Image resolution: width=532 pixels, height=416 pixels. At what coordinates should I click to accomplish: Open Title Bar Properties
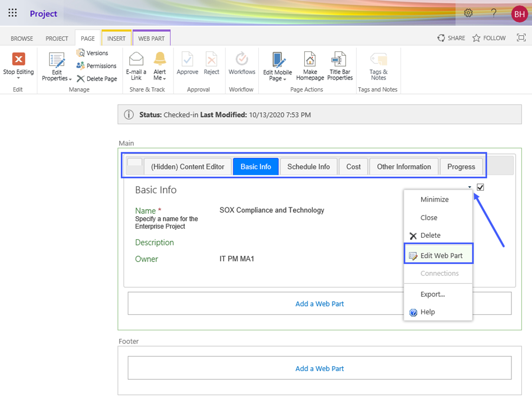[x=339, y=59]
